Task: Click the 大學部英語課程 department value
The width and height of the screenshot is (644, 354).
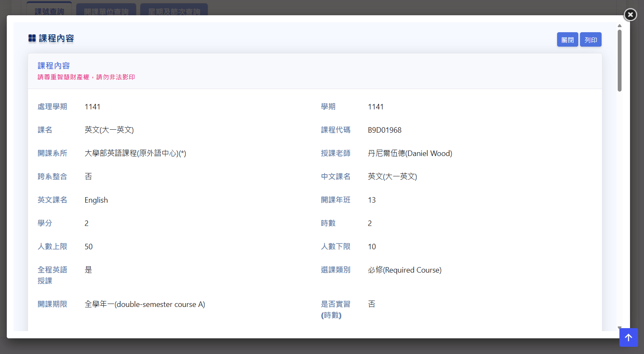Action: tap(135, 153)
